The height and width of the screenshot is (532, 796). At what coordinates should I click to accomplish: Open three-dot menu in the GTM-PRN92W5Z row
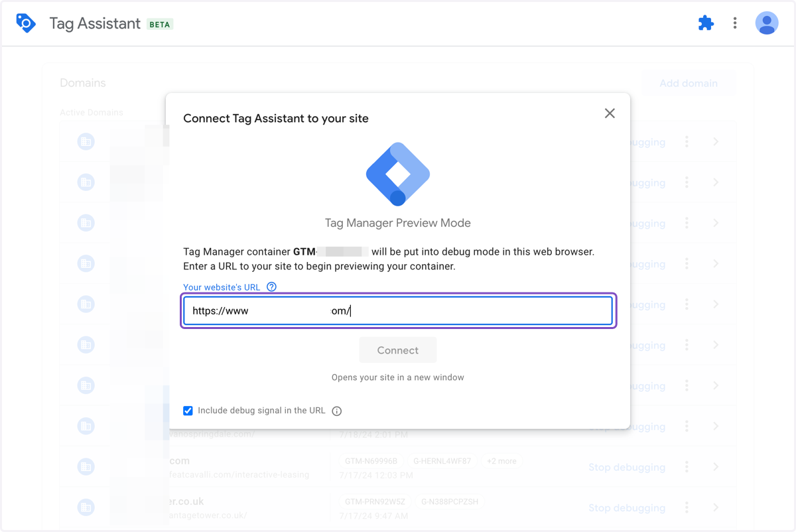pyautogui.click(x=687, y=507)
